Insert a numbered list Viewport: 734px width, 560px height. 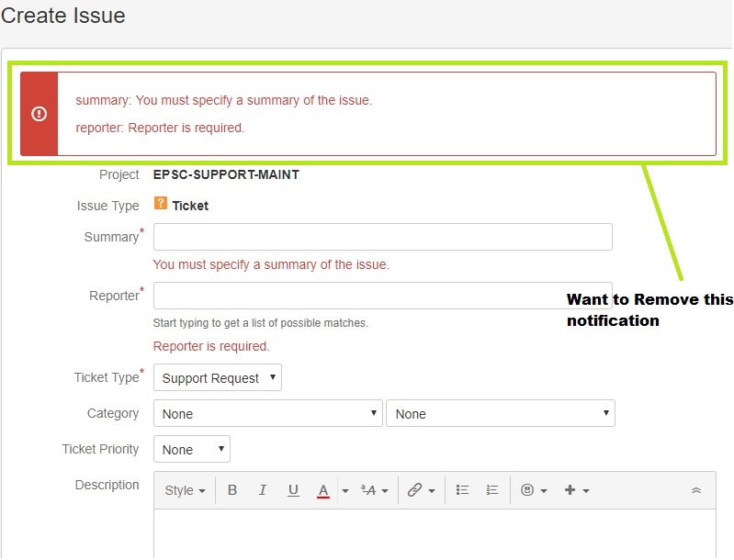pyautogui.click(x=492, y=490)
